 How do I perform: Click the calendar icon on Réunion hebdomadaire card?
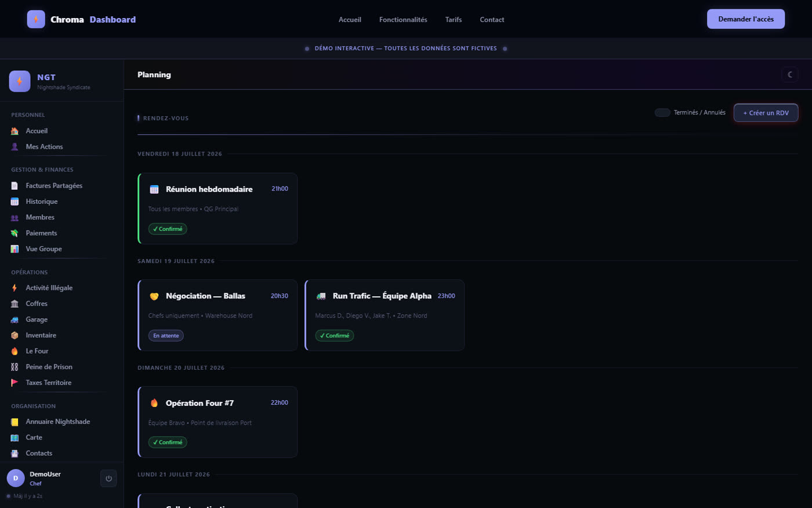click(154, 189)
